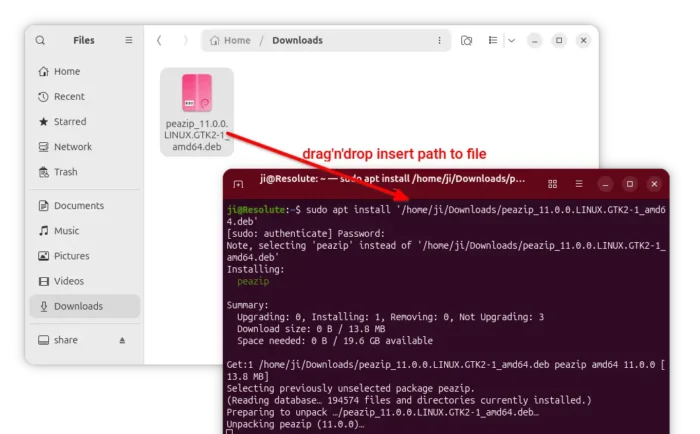Go to Music folder in sidebar
Viewport: 700px width, 434px height.
pyautogui.click(x=66, y=231)
